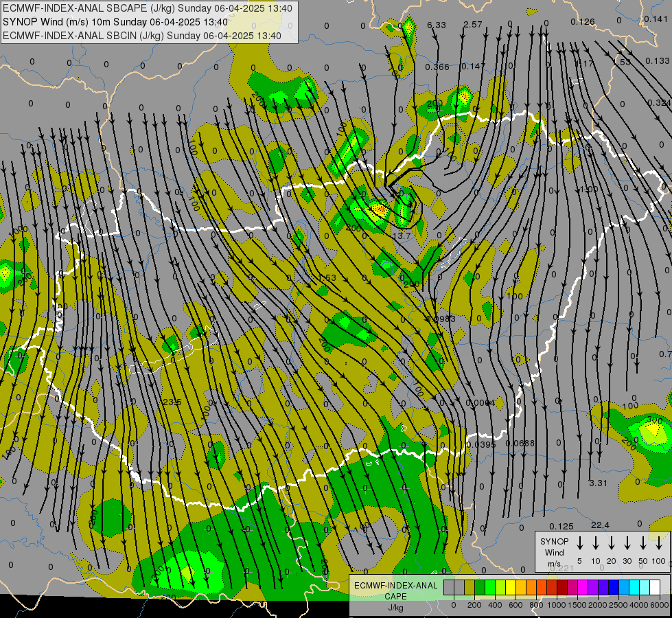Click the '0.125' value on the map
The height and width of the screenshot is (618, 672).
pos(561,526)
